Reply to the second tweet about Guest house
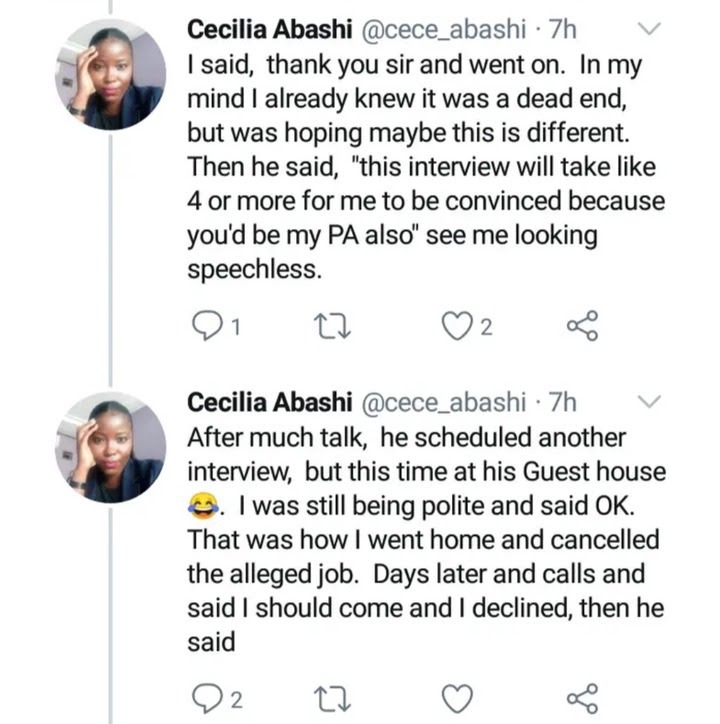720x724 pixels. [206, 698]
